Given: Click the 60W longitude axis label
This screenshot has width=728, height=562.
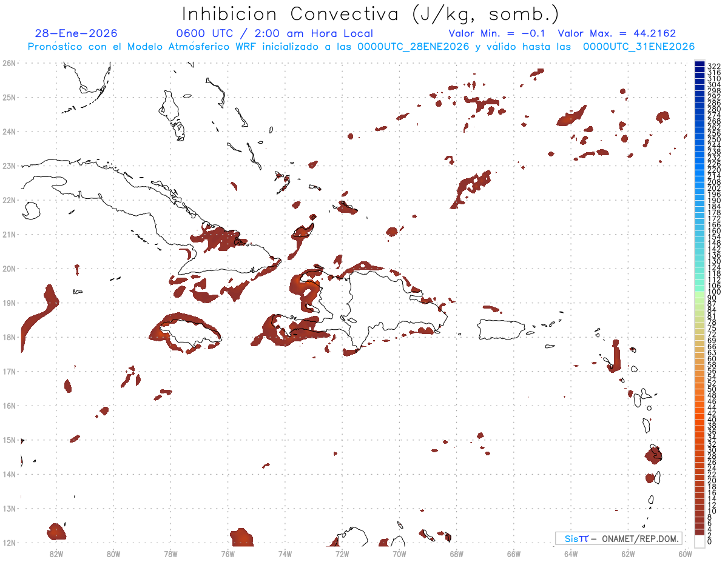Looking at the screenshot, I should (x=686, y=554).
